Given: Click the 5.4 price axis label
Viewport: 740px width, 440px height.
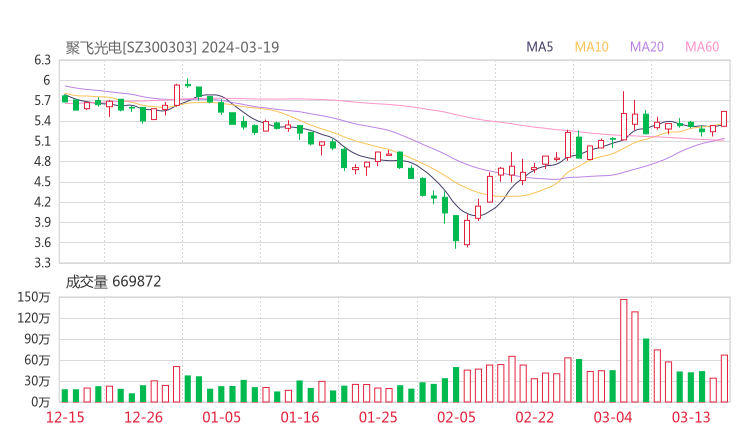Looking at the screenshot, I should click(42, 121).
